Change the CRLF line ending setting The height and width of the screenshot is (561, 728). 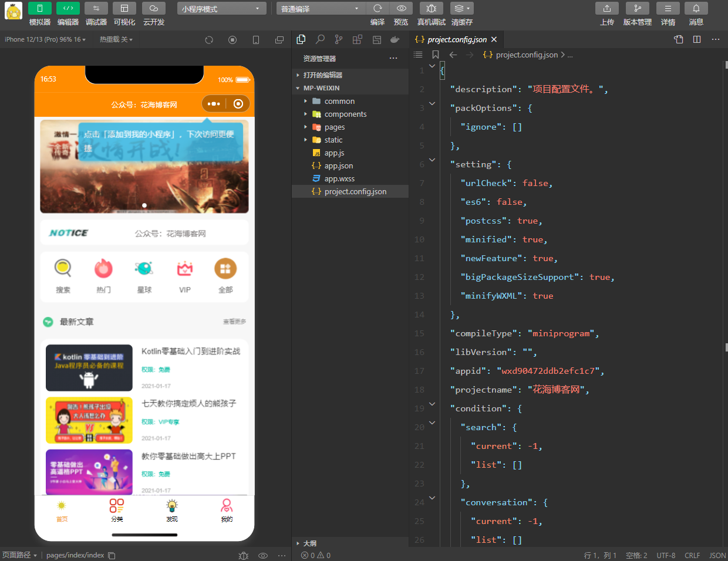click(692, 555)
